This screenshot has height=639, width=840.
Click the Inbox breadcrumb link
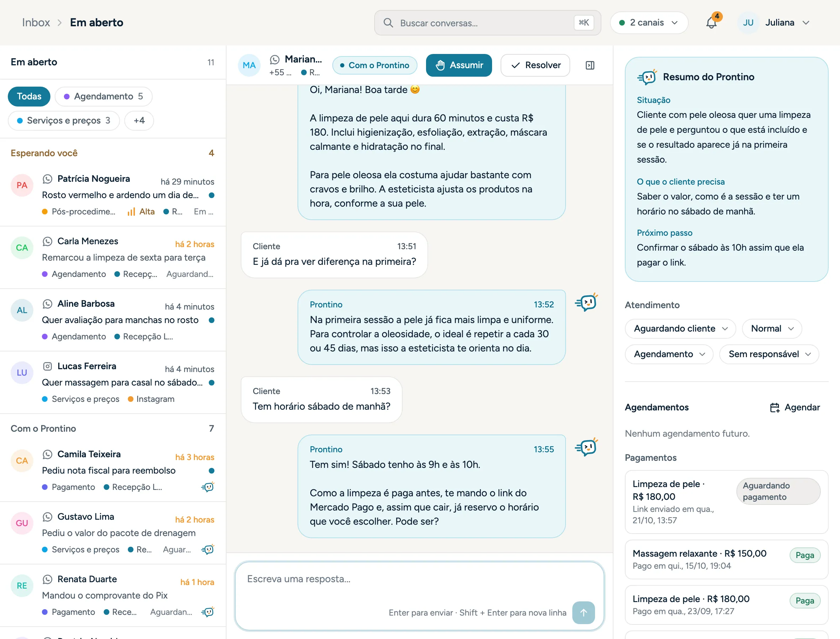pyautogui.click(x=36, y=22)
